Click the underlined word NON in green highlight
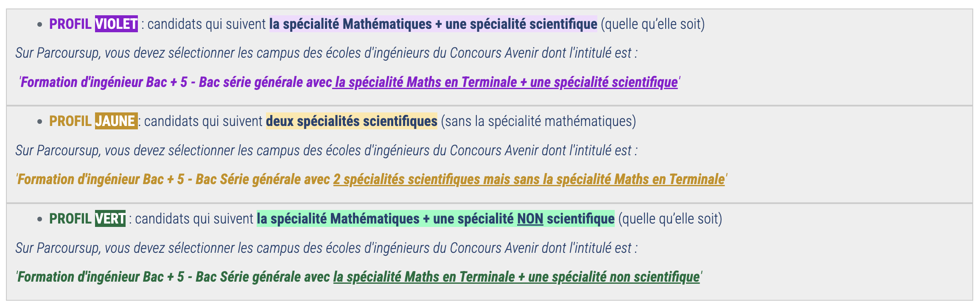 pos(530,219)
